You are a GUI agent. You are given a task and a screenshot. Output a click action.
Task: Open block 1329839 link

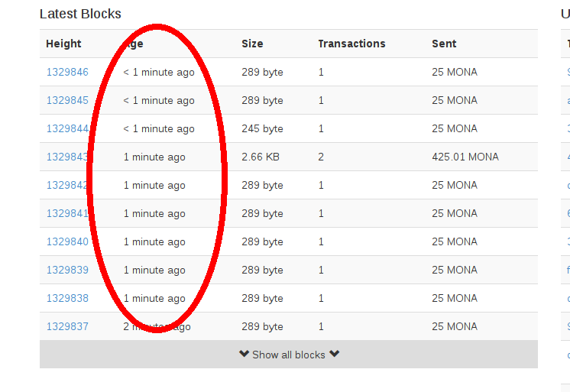[x=67, y=270]
